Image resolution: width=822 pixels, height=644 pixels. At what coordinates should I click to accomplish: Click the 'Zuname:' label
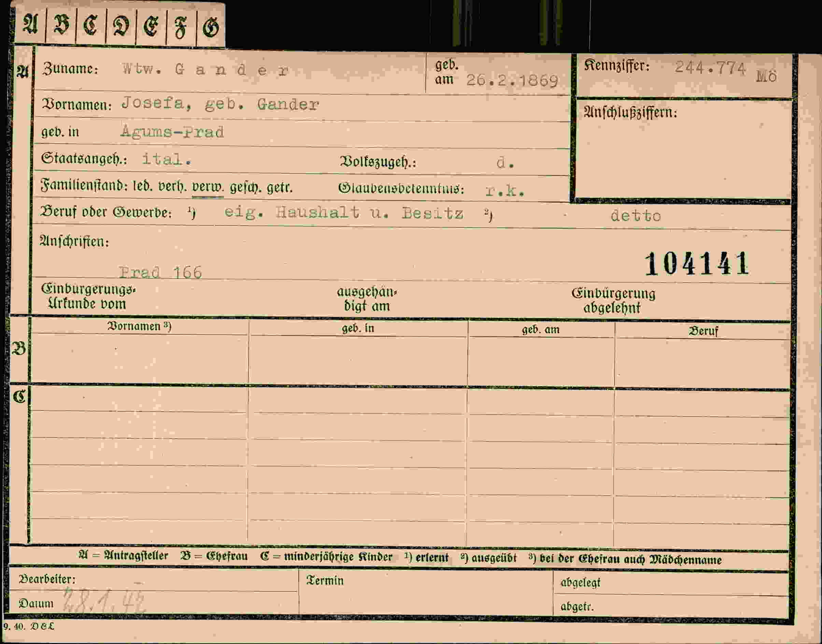pos(70,69)
